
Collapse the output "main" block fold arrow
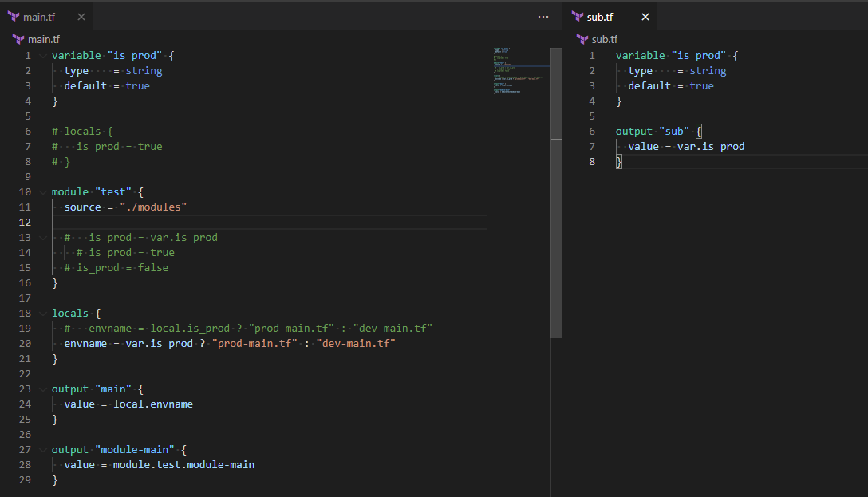pyautogui.click(x=42, y=389)
